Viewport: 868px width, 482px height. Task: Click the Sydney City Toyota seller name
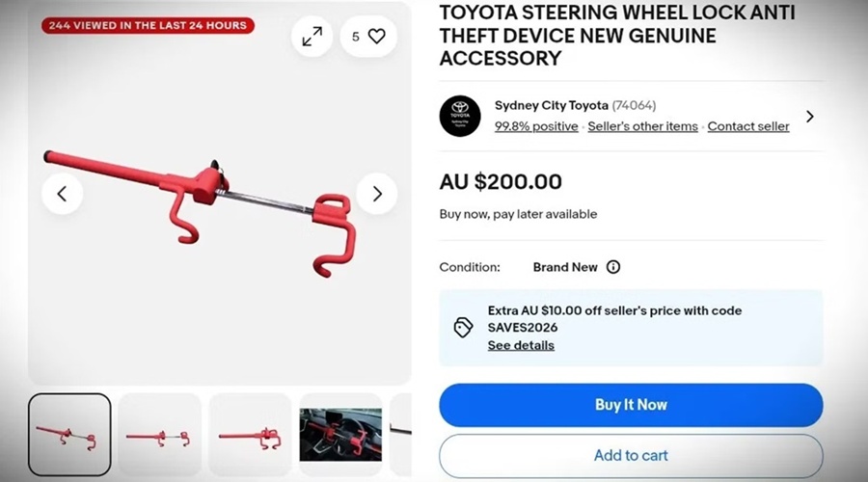click(x=551, y=105)
